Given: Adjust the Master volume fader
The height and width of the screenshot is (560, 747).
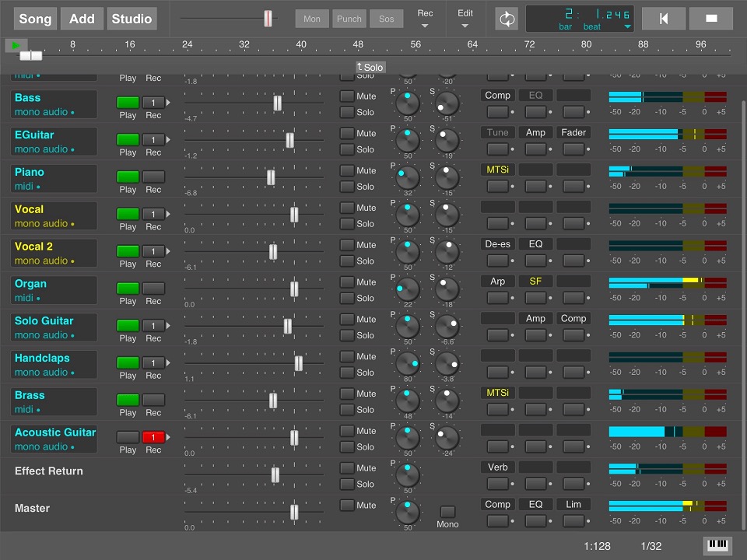Looking at the screenshot, I should 294,513.
